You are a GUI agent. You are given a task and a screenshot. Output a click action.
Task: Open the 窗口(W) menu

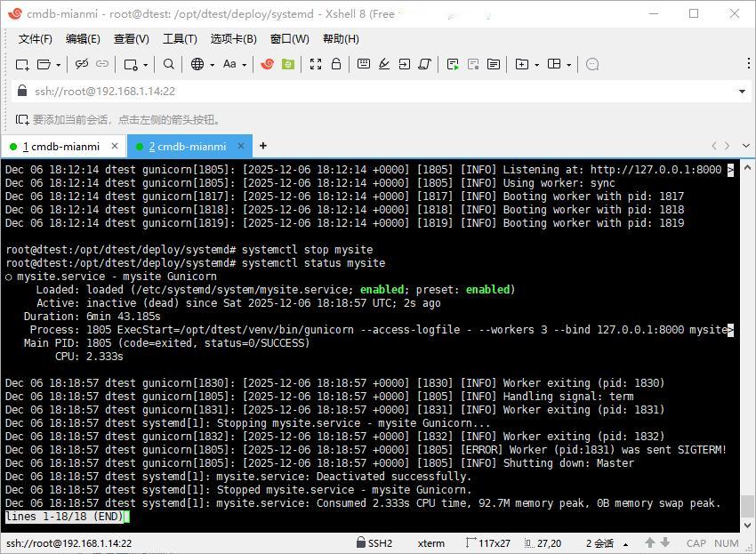pyautogui.click(x=290, y=38)
